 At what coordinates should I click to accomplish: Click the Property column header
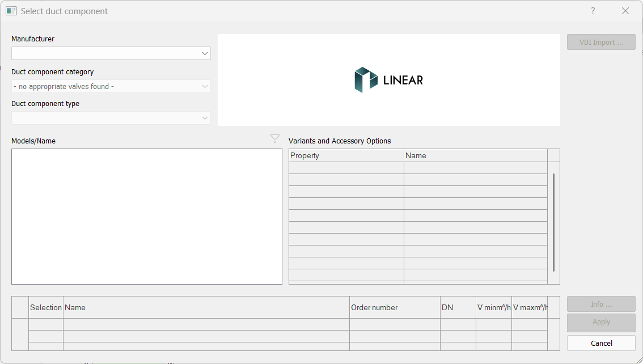click(x=346, y=155)
